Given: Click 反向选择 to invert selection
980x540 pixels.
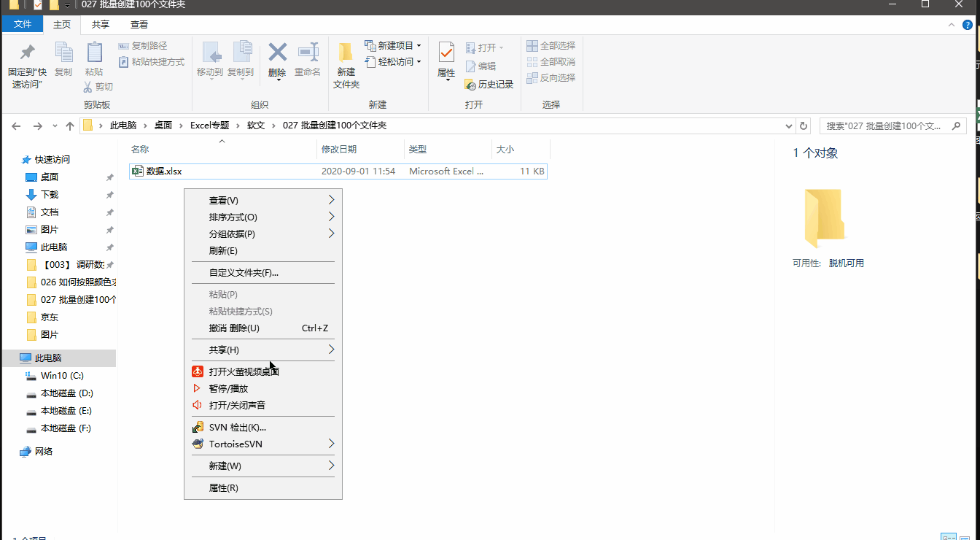Looking at the screenshot, I should click(551, 78).
